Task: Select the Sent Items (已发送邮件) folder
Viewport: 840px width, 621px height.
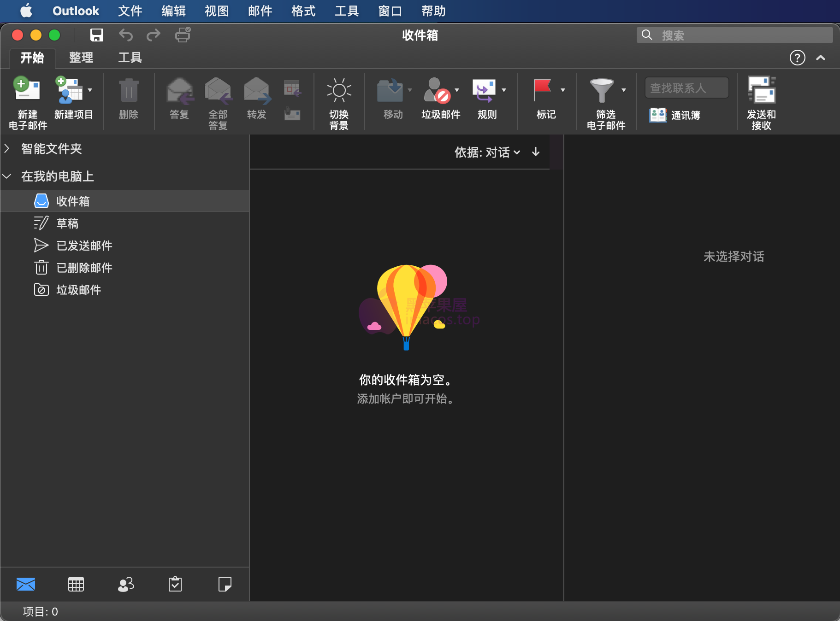Action: [84, 246]
